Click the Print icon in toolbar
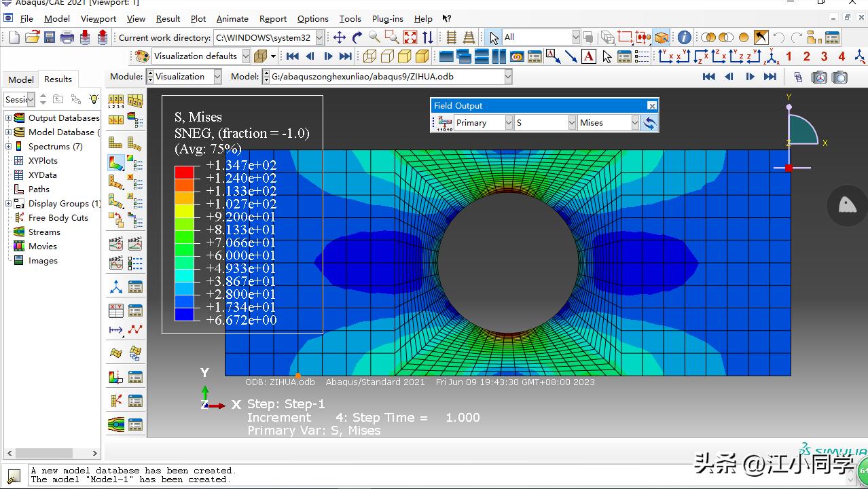Screen dimensions: 868x489 pos(67,37)
